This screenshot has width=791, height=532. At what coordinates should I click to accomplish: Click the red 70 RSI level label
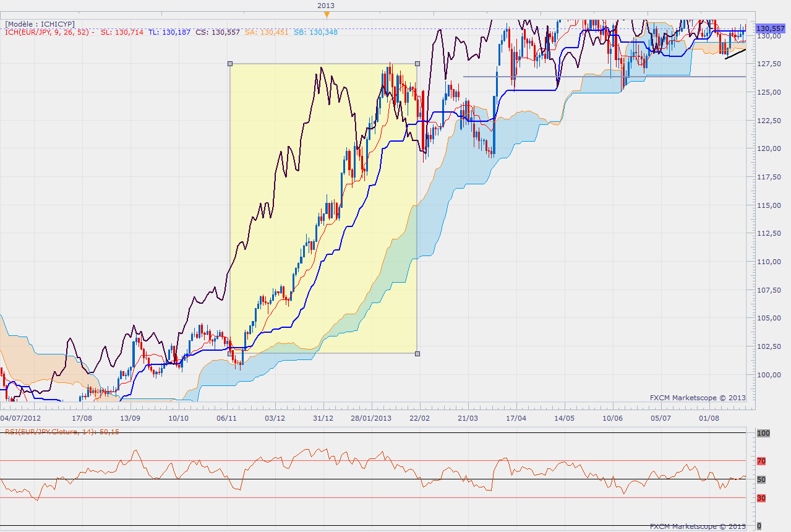(x=761, y=461)
